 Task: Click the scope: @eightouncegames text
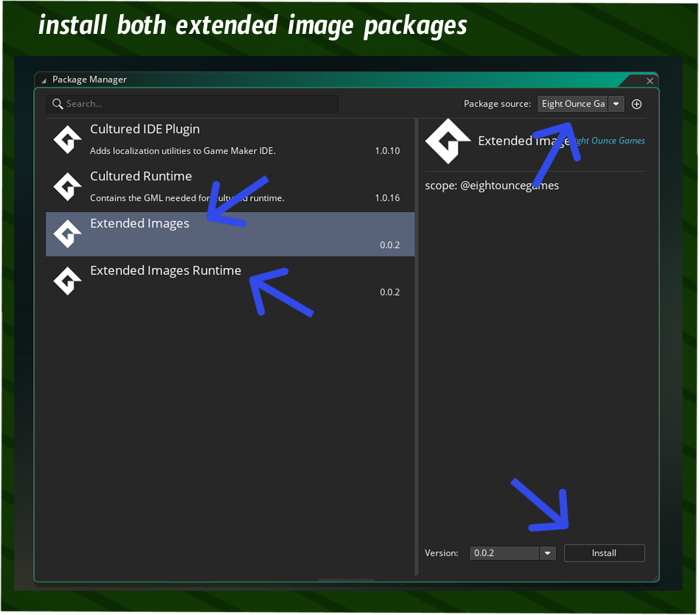click(x=492, y=186)
